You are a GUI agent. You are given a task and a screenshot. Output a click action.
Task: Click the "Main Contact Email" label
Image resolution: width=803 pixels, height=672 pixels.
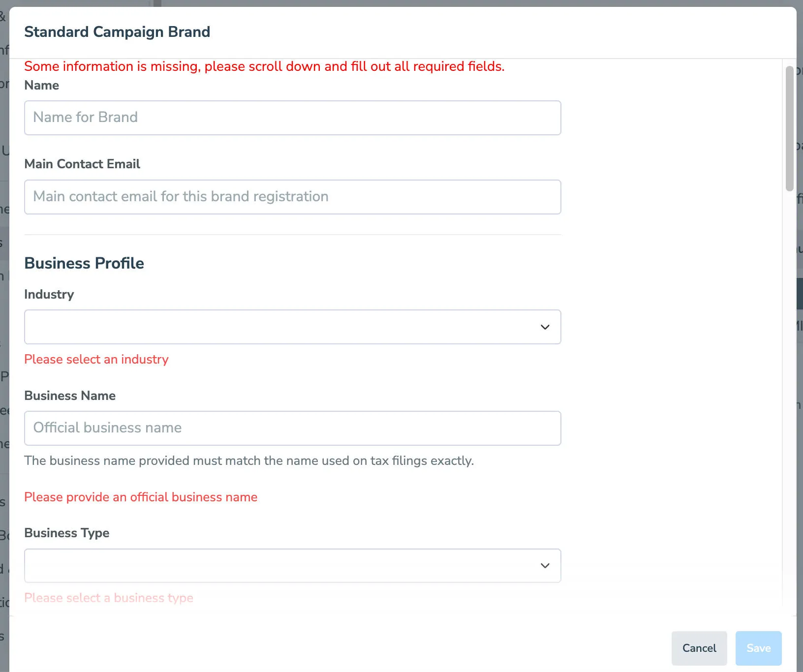click(x=82, y=164)
